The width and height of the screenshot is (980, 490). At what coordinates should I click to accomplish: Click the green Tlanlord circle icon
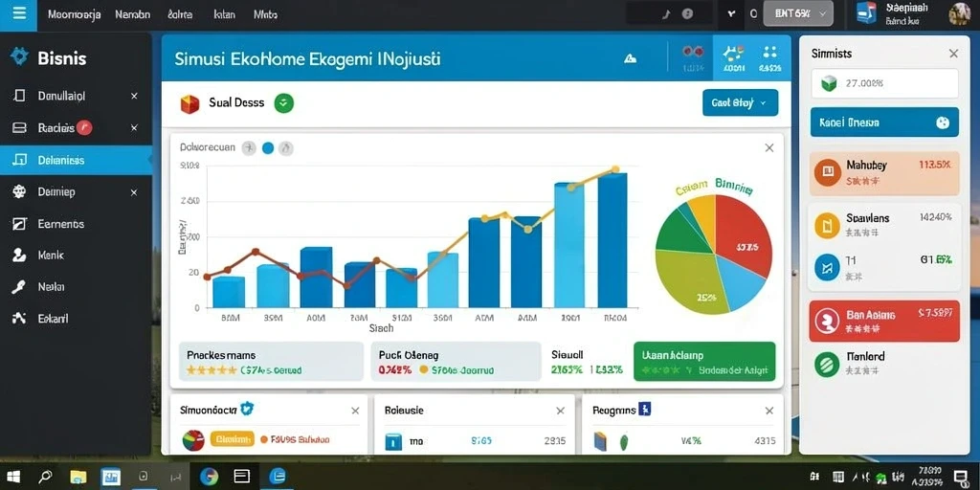point(827,364)
